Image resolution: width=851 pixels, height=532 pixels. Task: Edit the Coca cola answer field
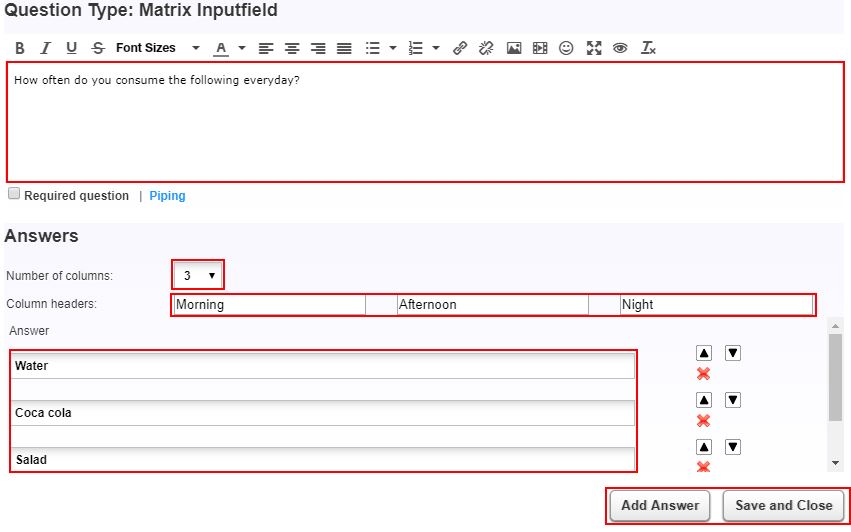coord(322,413)
